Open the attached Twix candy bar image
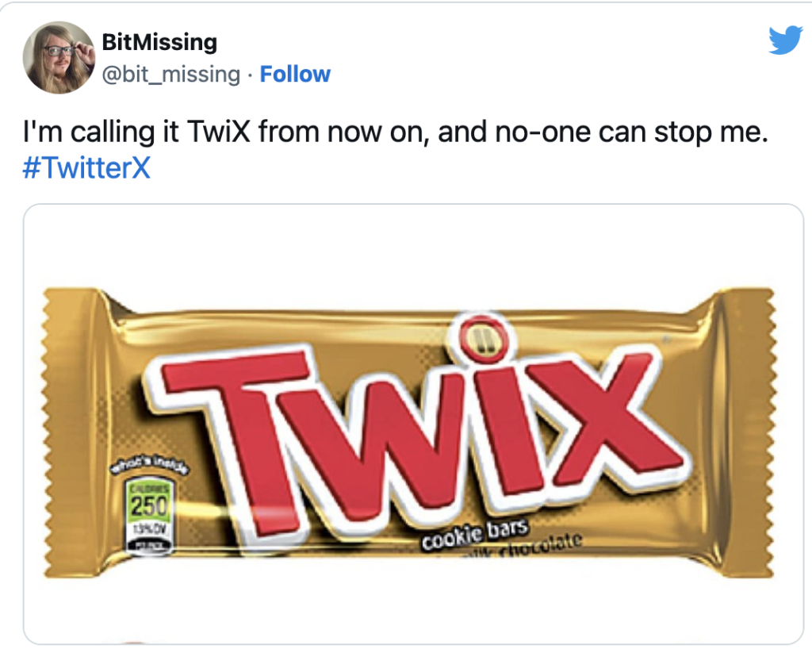The width and height of the screenshot is (812, 649). tap(413, 424)
